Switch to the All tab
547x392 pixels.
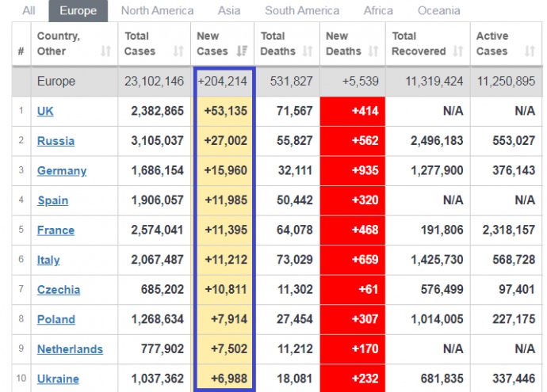click(x=29, y=11)
